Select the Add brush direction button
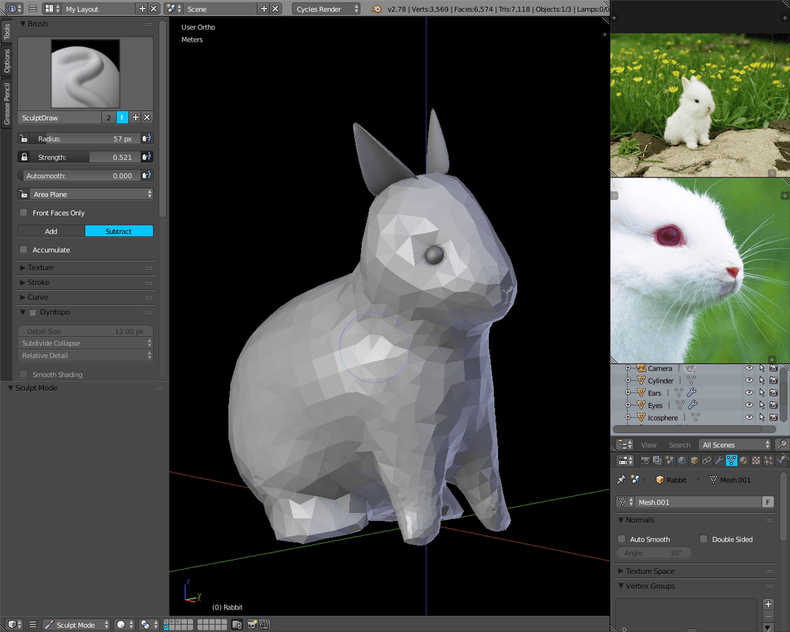 (x=51, y=231)
